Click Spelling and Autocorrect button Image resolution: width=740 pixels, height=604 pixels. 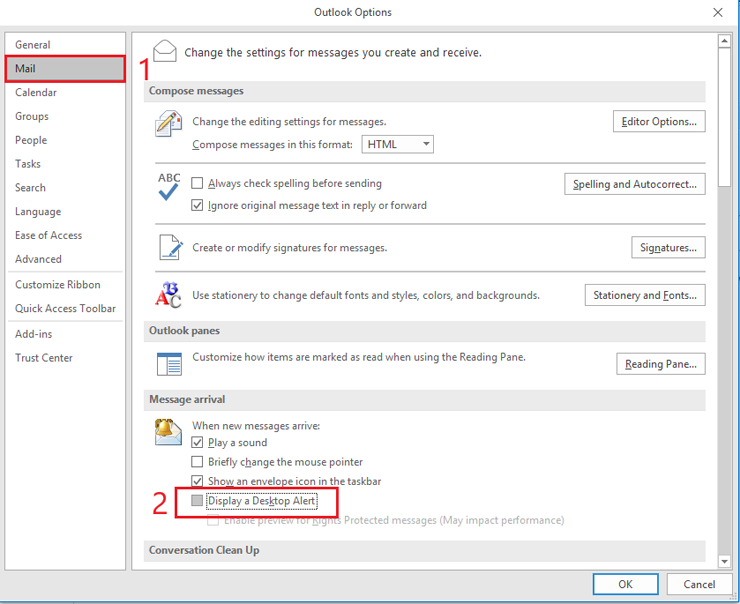635,184
